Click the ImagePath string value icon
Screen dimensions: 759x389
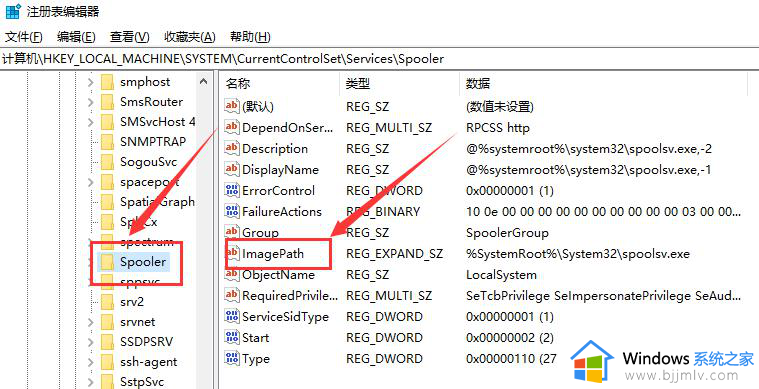233,253
